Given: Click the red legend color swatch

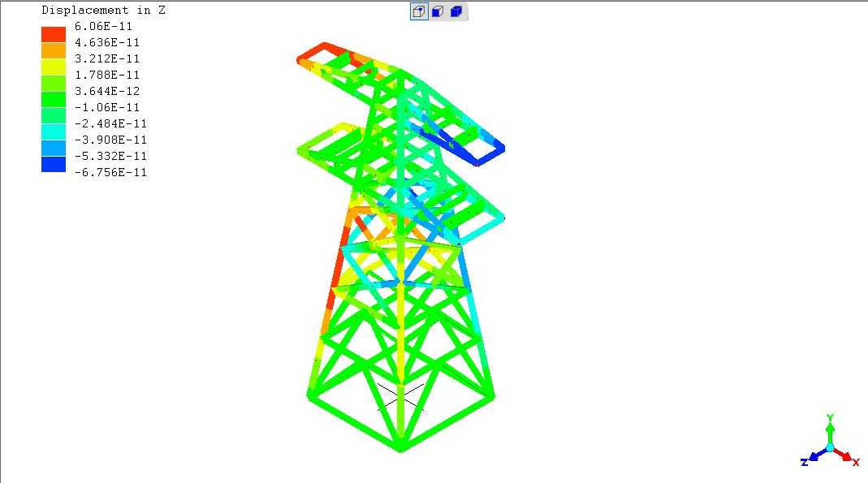Looking at the screenshot, I should pyautogui.click(x=54, y=34).
